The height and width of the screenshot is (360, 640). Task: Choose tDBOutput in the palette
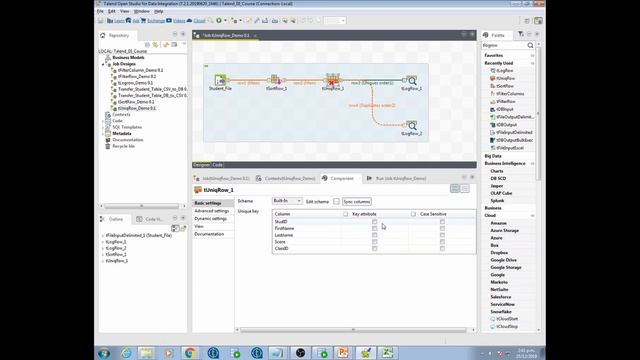tap(506, 125)
